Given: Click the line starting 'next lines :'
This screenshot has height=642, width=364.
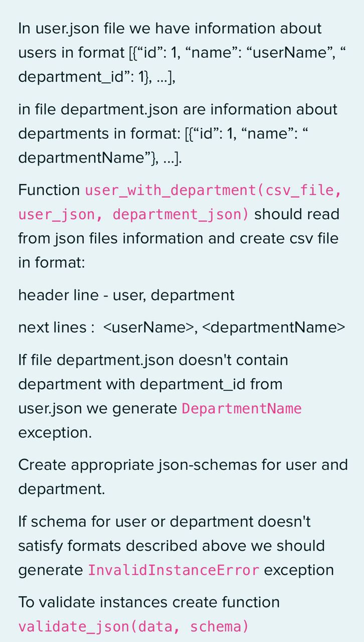Looking at the screenshot, I should coord(181,328).
